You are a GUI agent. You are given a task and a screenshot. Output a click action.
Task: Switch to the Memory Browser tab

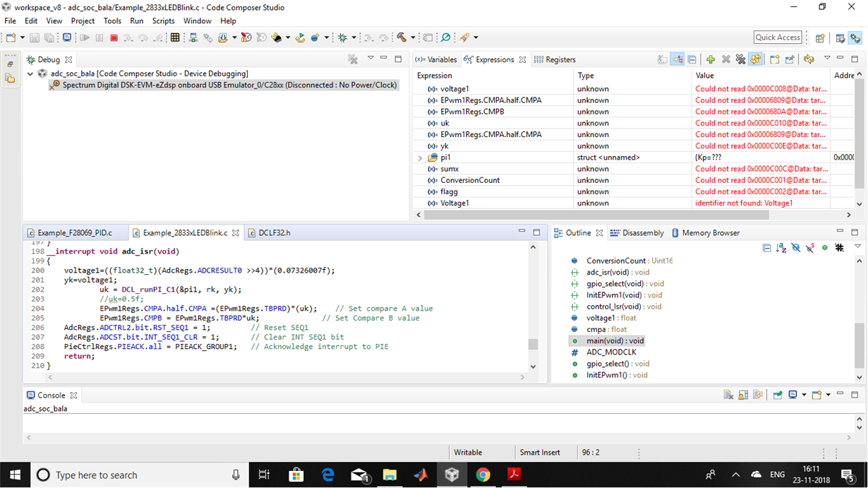tap(705, 232)
